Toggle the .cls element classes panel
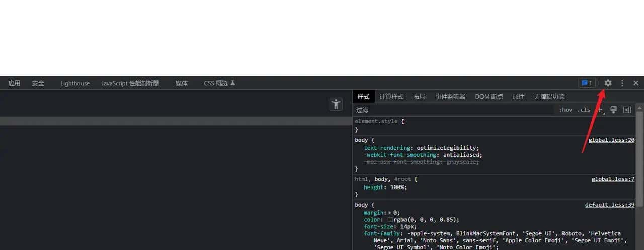The height and width of the screenshot is (250, 644). tap(584, 110)
